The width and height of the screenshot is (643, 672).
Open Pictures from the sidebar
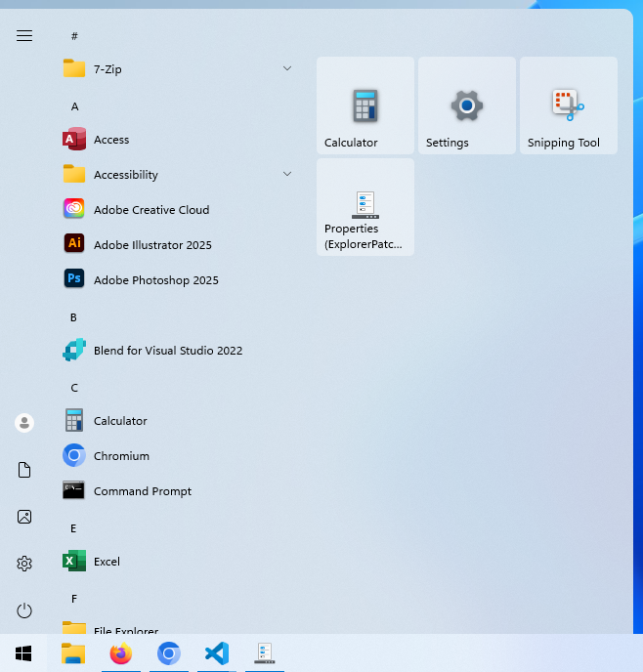coord(24,517)
